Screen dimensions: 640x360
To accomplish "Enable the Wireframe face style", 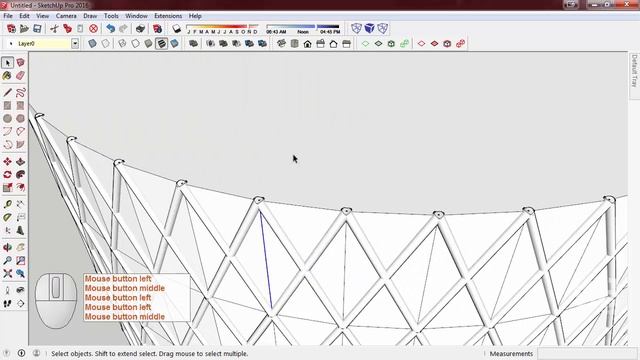I will click(122, 43).
